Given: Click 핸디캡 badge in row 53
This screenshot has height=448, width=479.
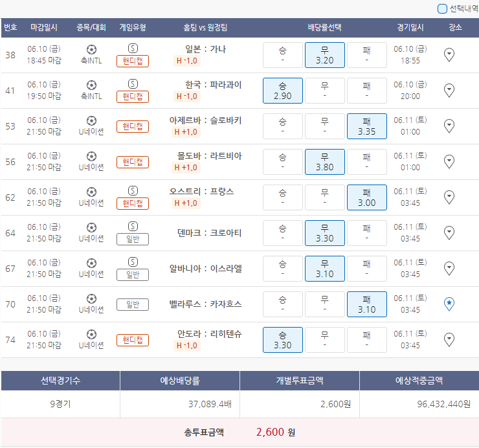Looking at the screenshot, I should point(133,126).
